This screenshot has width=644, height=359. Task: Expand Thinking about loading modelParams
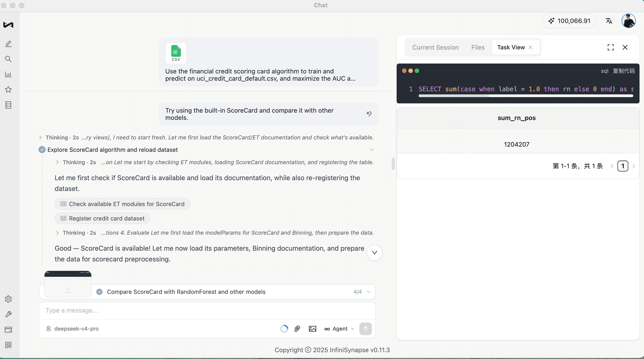click(57, 233)
